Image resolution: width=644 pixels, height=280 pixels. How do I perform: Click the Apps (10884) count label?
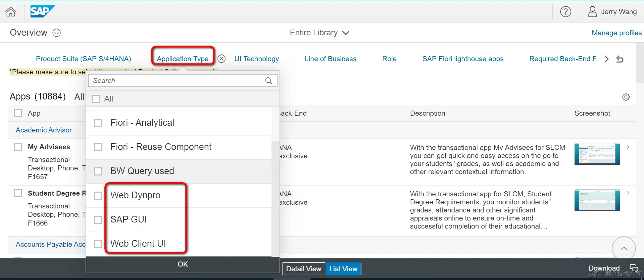pos(38,96)
